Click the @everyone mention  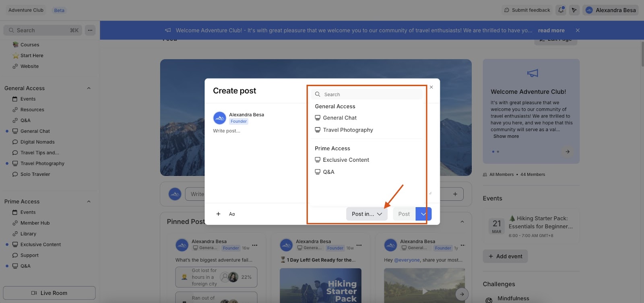click(407, 260)
